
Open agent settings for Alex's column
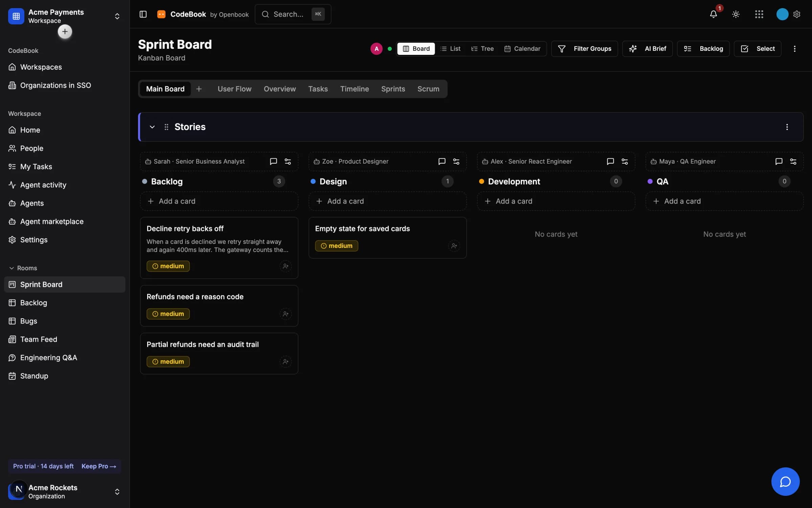pyautogui.click(x=625, y=162)
